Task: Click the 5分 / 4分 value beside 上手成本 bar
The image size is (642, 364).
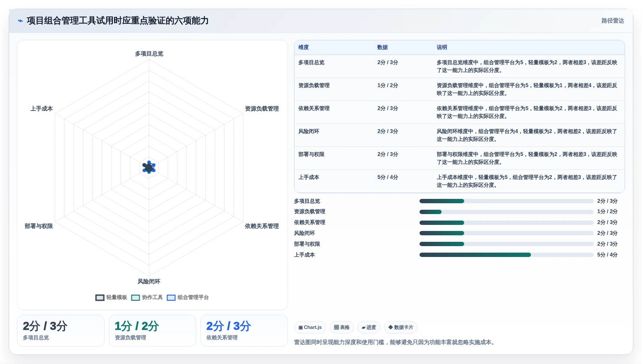Action: coord(607,255)
